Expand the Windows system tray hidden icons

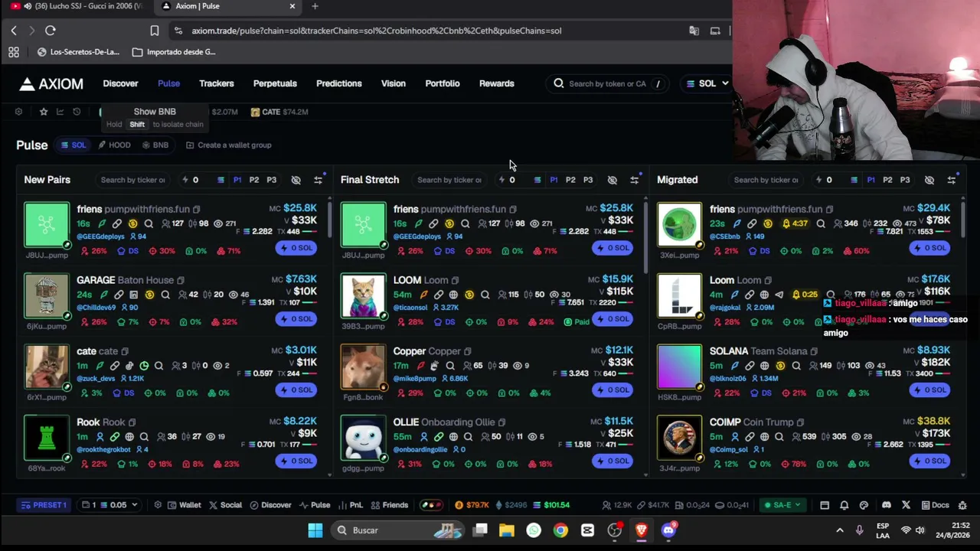839,530
